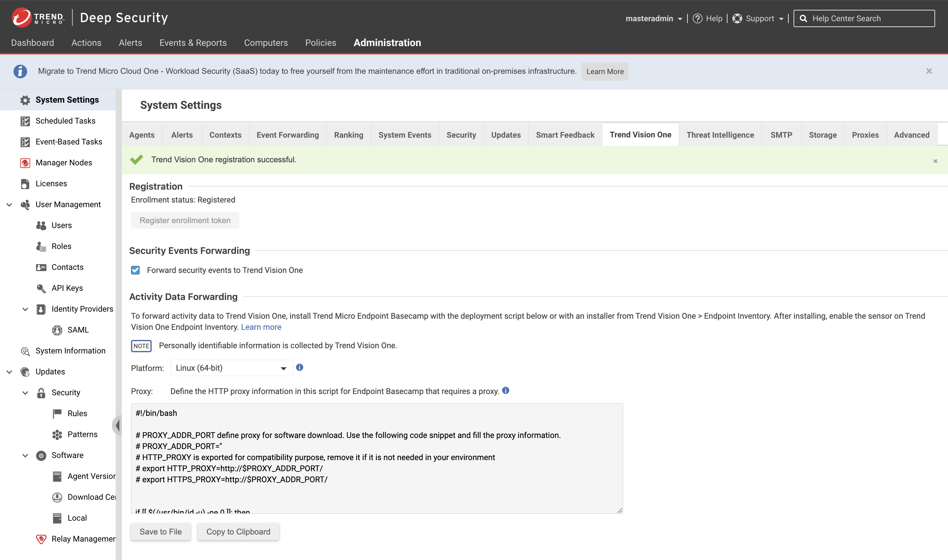948x560 pixels.
Task: Dismiss the migration info banner
Action: (929, 71)
